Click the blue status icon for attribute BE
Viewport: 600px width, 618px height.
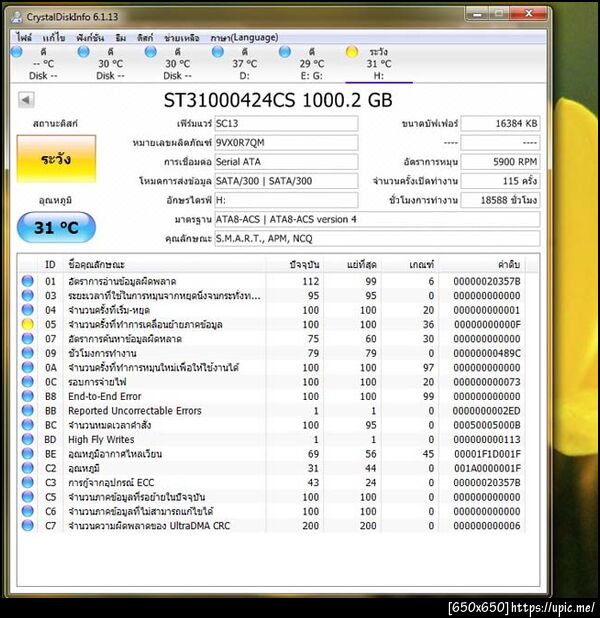point(28,453)
